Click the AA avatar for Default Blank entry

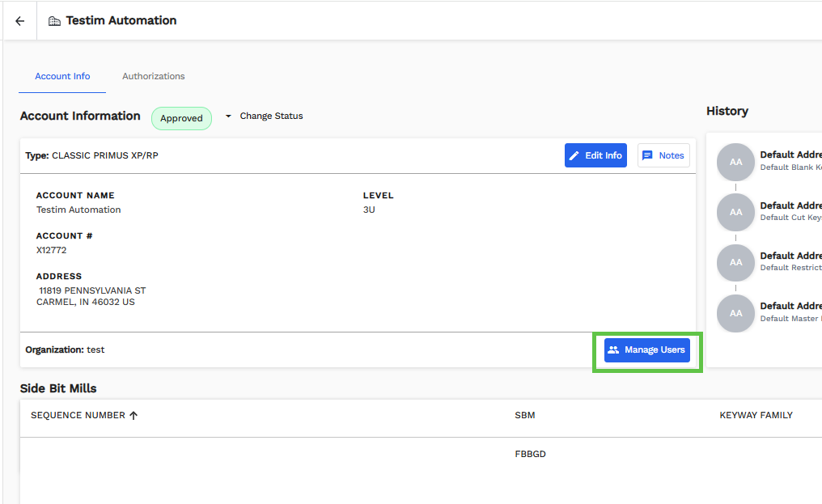(x=735, y=162)
